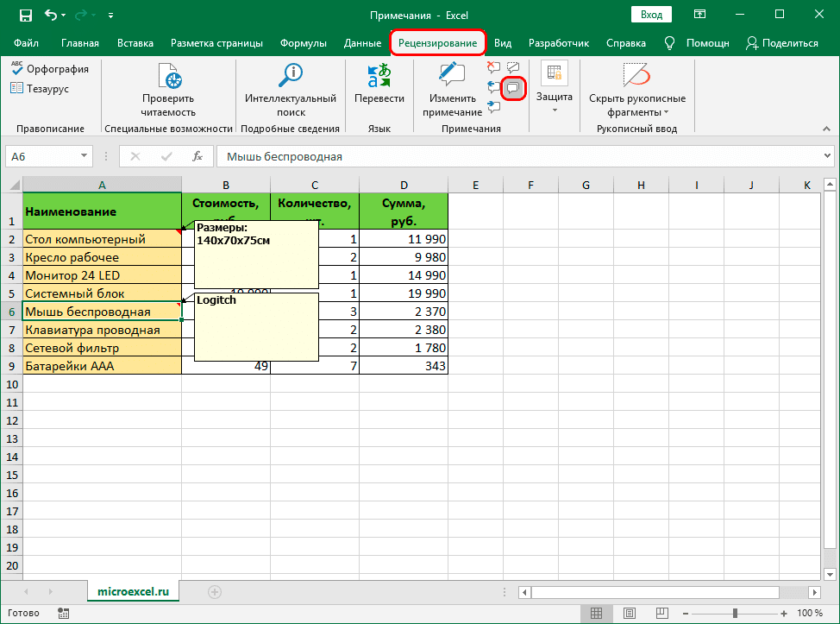
Task: Open the File (Файл) menu
Action: click(x=26, y=43)
